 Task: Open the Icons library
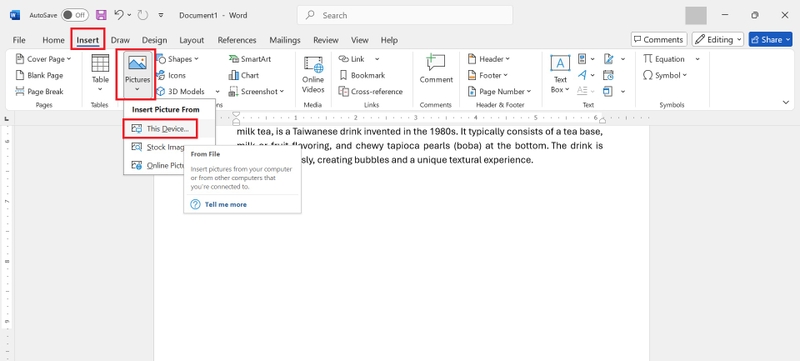click(171, 75)
